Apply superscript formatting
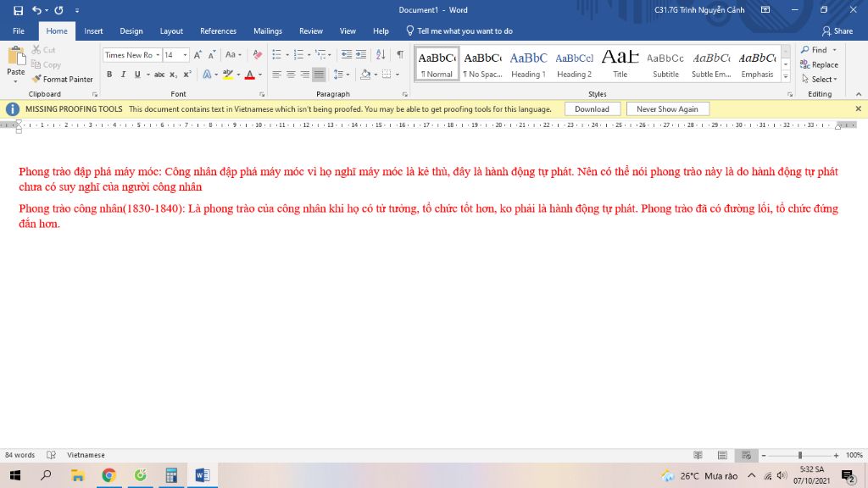This screenshot has height=488, width=868. 187,75
